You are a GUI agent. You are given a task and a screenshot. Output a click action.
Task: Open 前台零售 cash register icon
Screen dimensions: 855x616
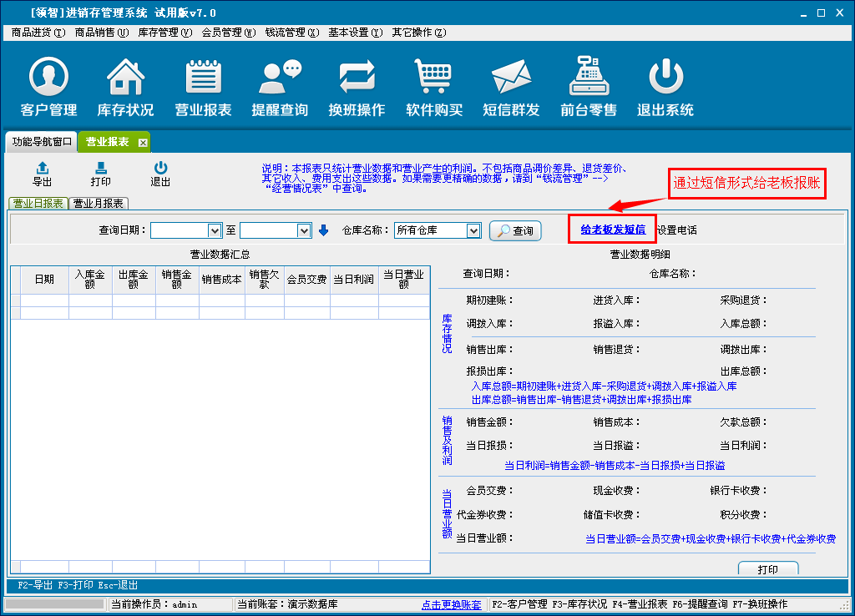point(589,78)
